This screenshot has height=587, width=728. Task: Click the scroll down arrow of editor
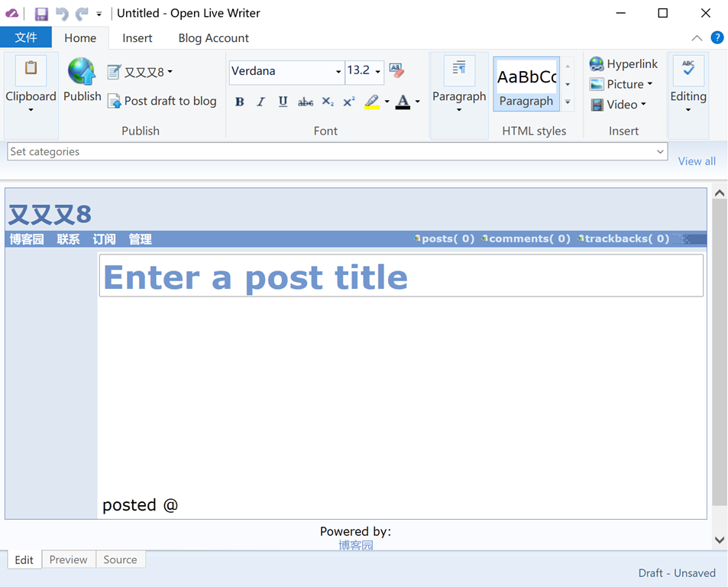point(719,540)
